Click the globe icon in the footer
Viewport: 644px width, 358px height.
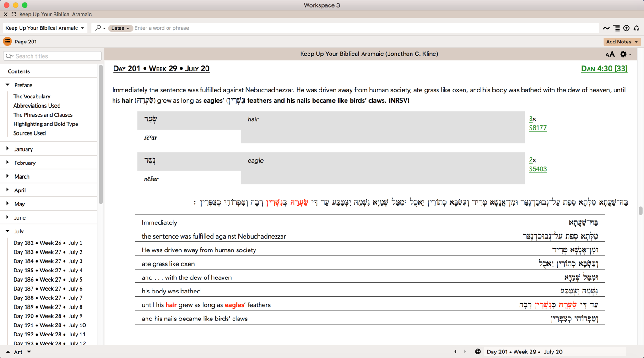(x=478, y=352)
